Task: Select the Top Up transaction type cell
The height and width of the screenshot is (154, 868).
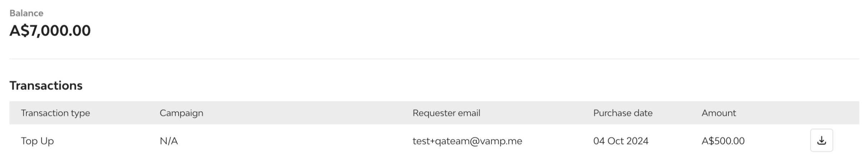Action: (37, 141)
